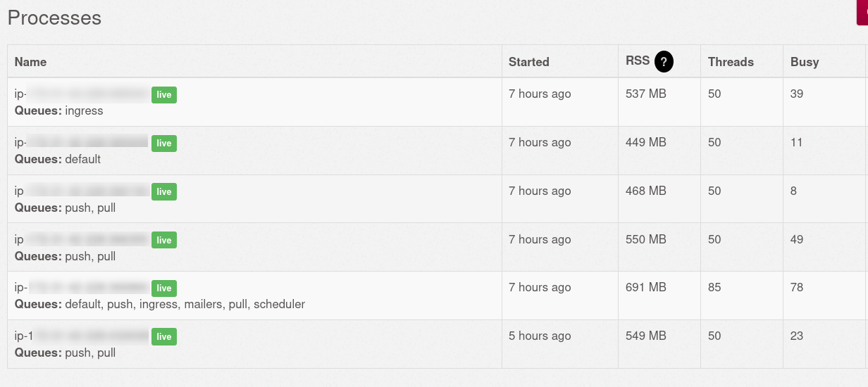
Task: Click the red button at top right corner
Action: [862, 13]
